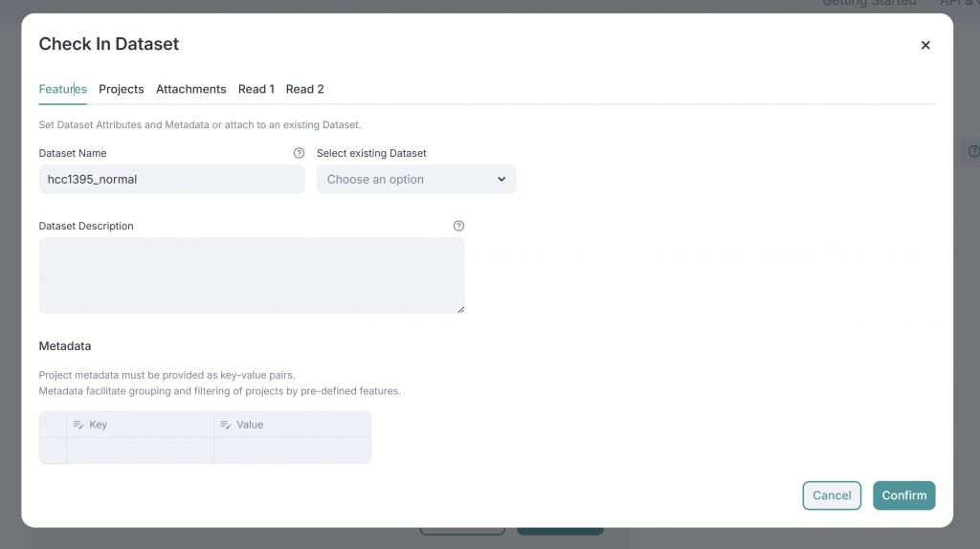The height and width of the screenshot is (549, 980).
Task: Go to the Attachments tab
Action: click(x=190, y=89)
